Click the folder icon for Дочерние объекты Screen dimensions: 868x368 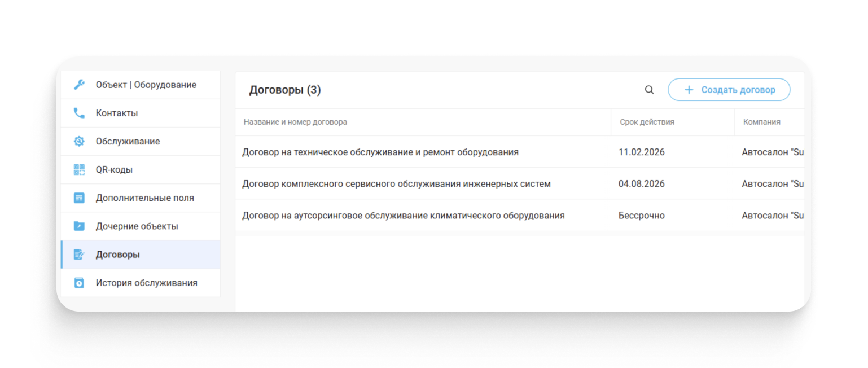79,226
